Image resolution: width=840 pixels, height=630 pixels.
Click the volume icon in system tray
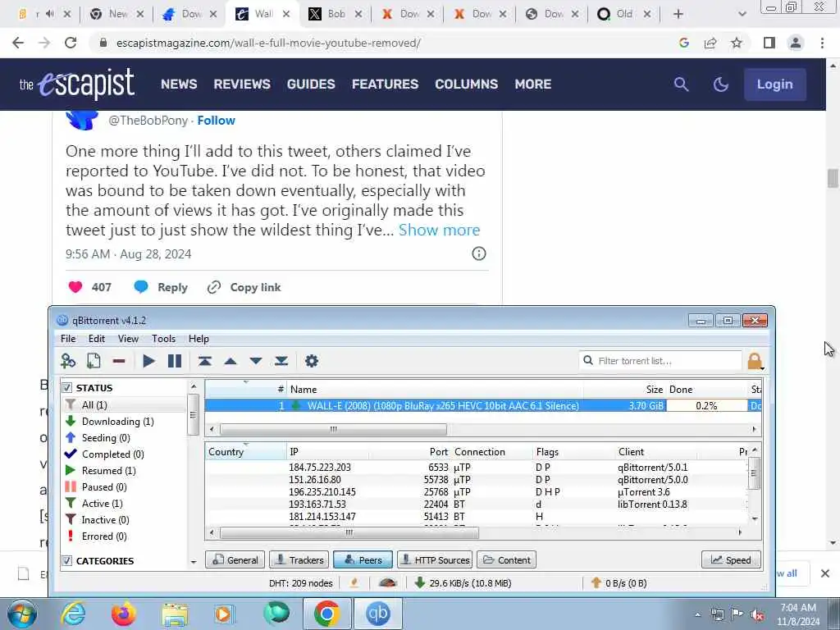pos(757,615)
